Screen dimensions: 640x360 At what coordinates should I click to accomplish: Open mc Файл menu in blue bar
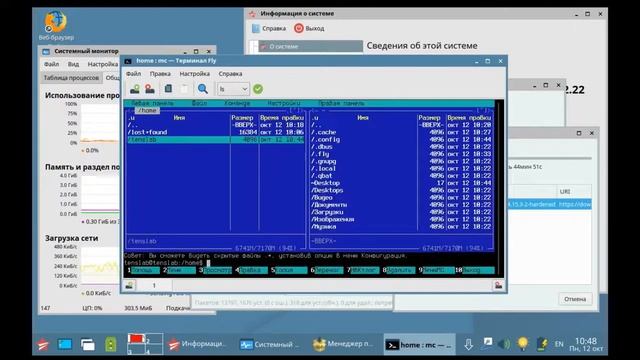coord(199,103)
